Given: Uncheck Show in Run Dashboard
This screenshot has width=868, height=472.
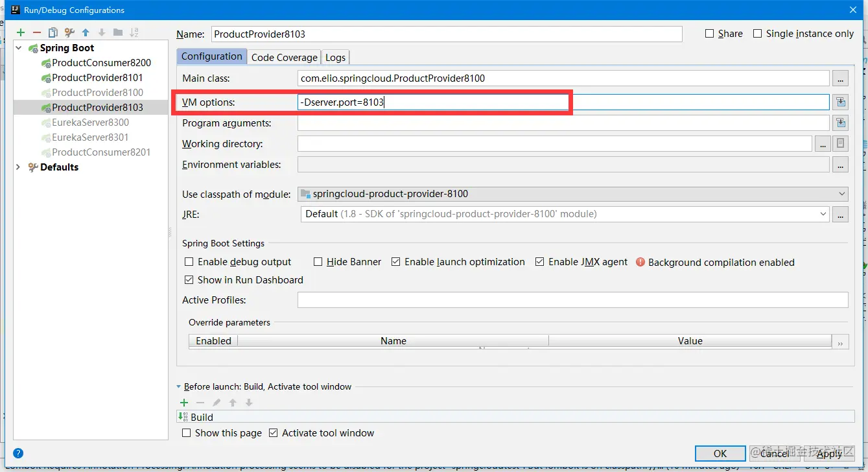Looking at the screenshot, I should 189,280.
